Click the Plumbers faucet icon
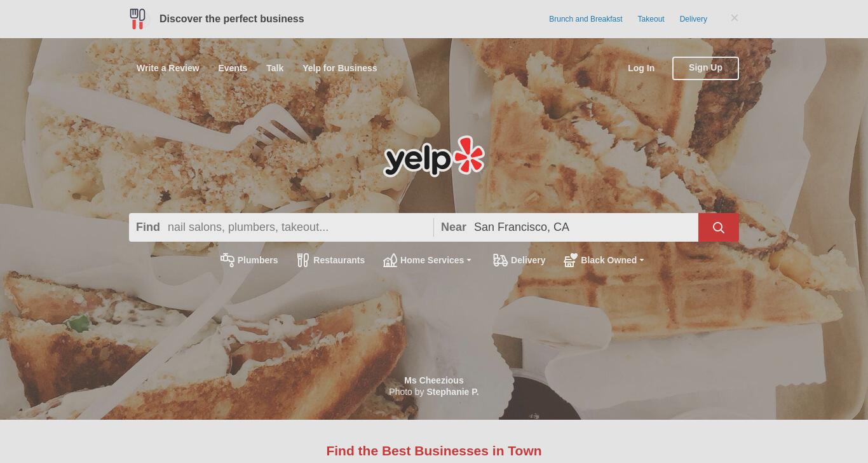The width and height of the screenshot is (868, 463). pos(227,260)
